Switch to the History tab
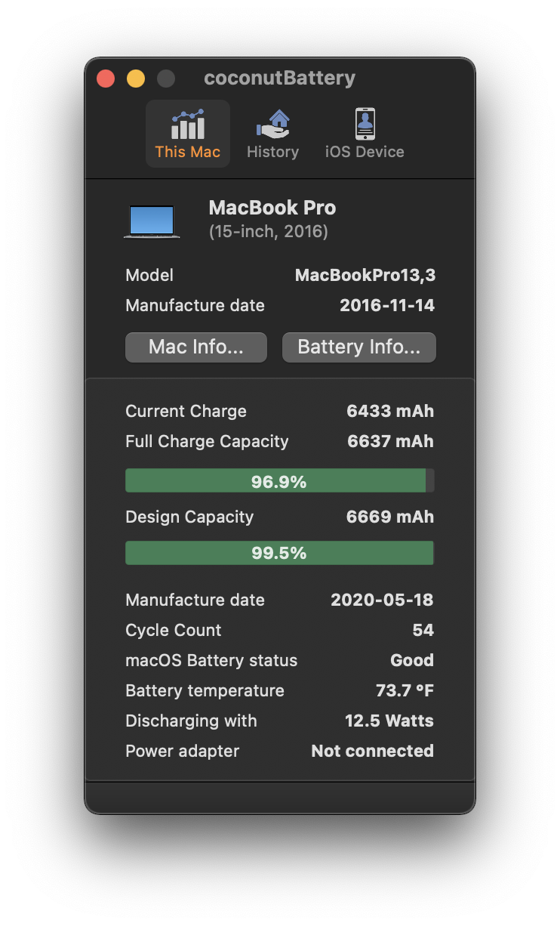Screen dimensions: 560x926 click(x=272, y=134)
